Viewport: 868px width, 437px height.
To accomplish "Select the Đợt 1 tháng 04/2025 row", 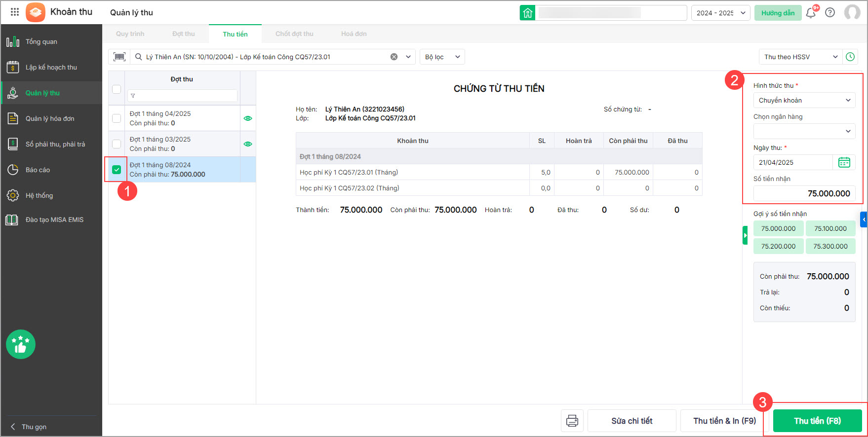I will point(182,118).
